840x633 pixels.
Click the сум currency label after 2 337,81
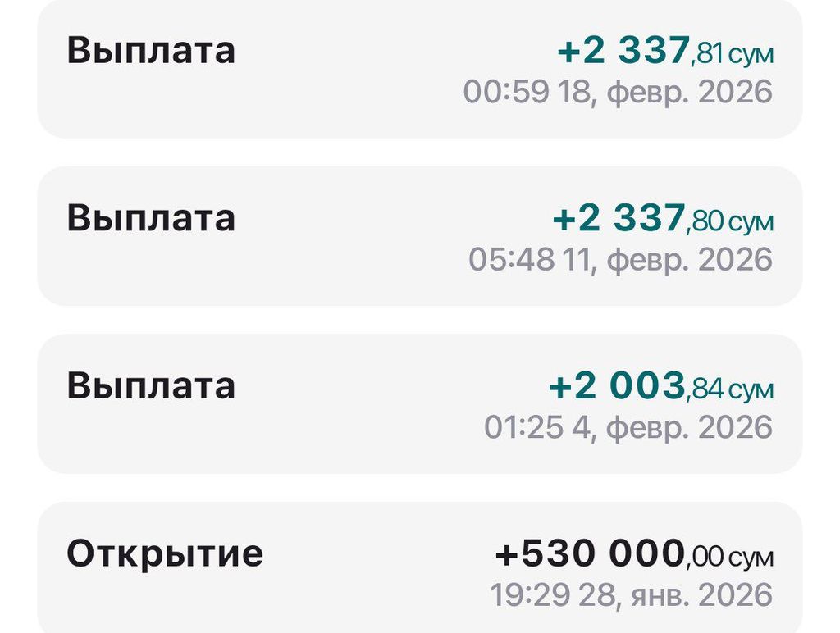(x=751, y=56)
